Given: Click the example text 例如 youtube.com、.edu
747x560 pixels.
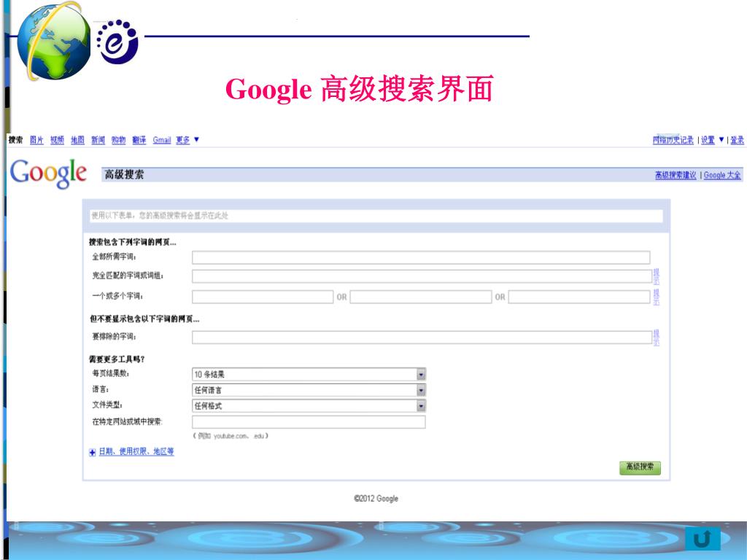Looking at the screenshot, I should click(x=231, y=436).
